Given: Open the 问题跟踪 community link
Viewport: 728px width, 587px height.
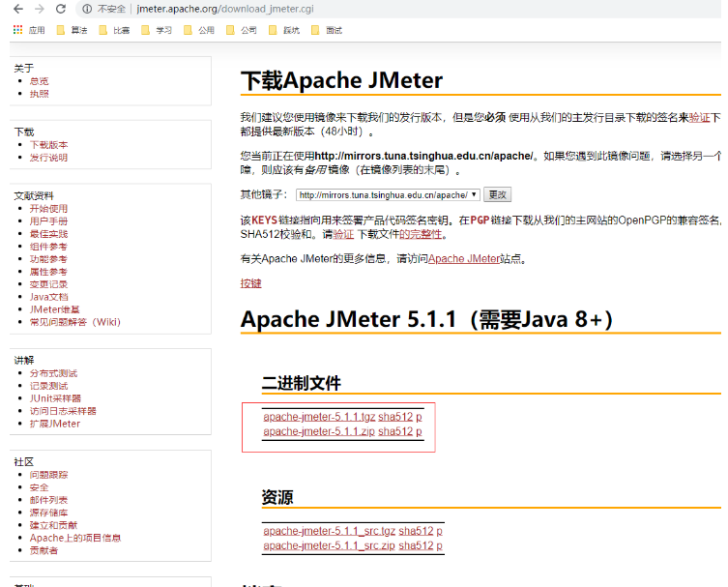Looking at the screenshot, I should 48,475.
